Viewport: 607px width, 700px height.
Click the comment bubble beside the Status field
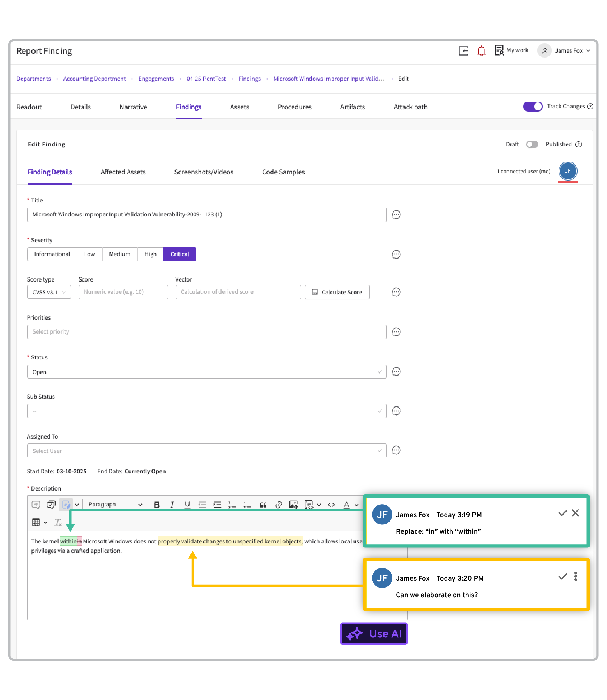396,371
